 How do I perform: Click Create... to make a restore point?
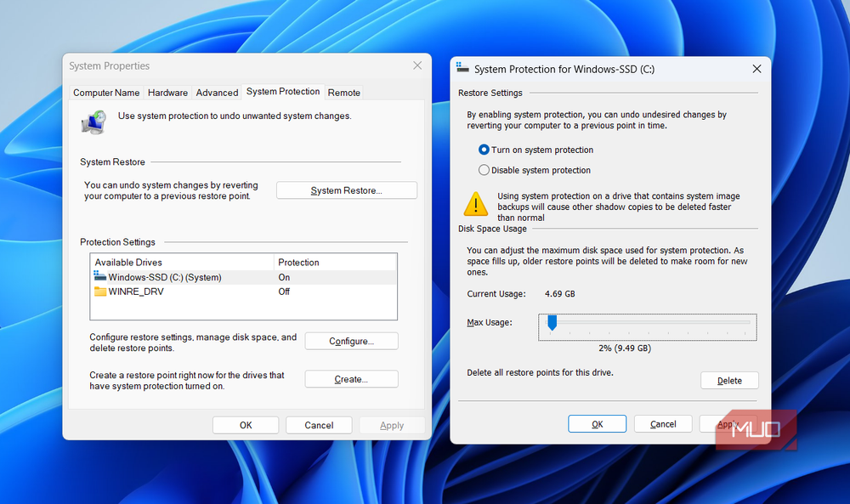click(x=351, y=379)
